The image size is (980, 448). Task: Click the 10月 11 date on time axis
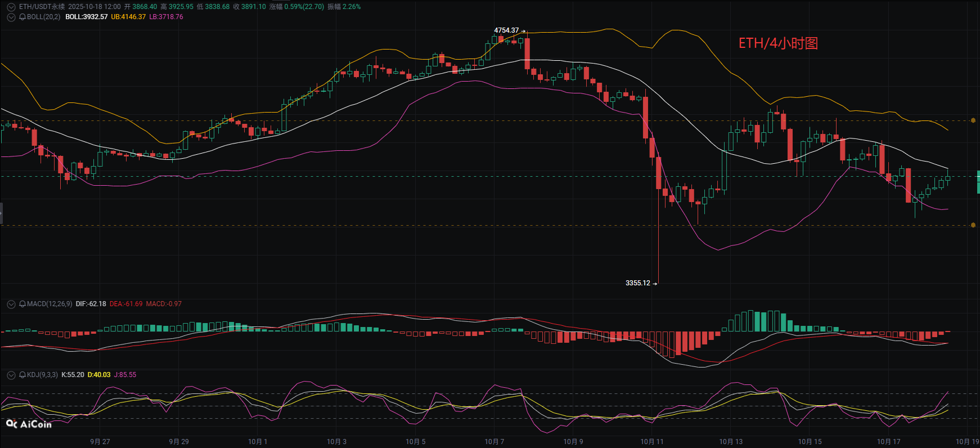(652, 442)
